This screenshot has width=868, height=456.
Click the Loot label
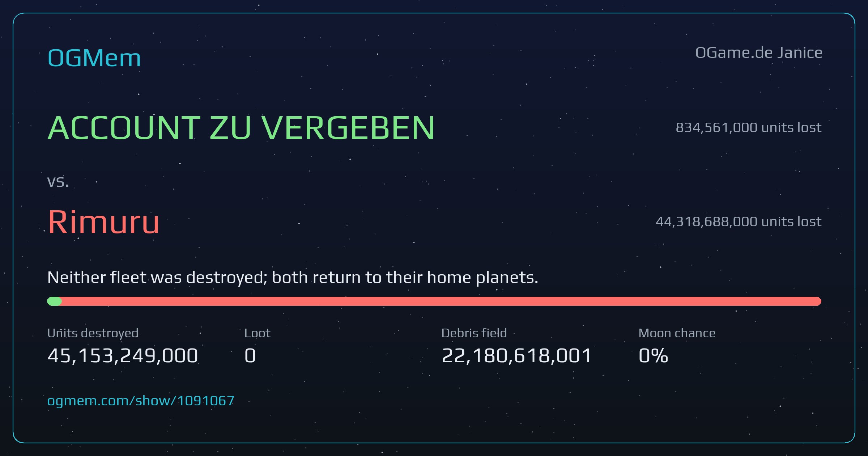(257, 333)
